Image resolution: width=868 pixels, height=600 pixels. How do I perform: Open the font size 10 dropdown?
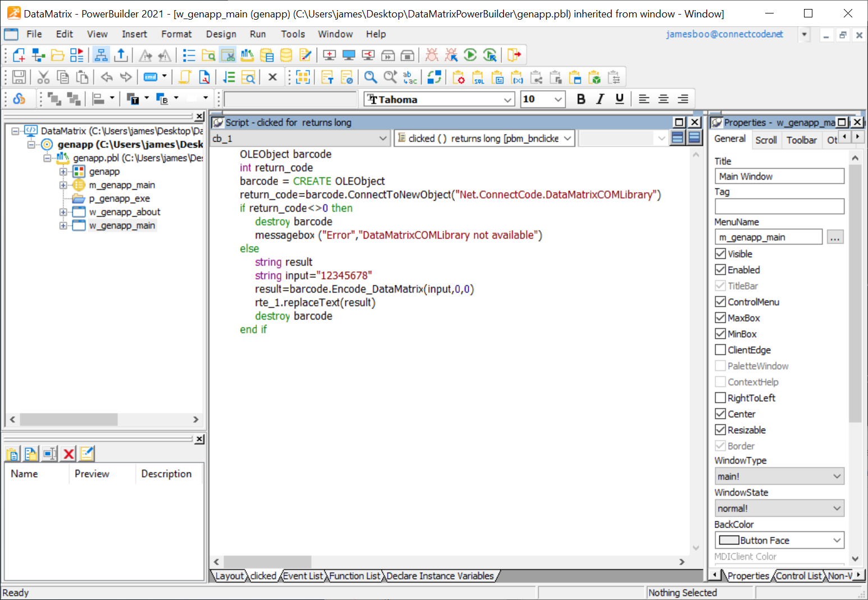pyautogui.click(x=558, y=99)
